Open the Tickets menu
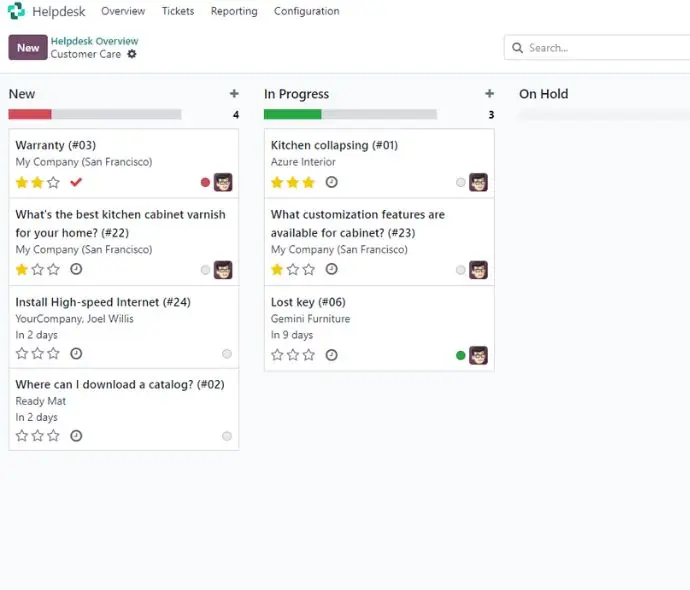The height and width of the screenshot is (590, 690). click(178, 11)
